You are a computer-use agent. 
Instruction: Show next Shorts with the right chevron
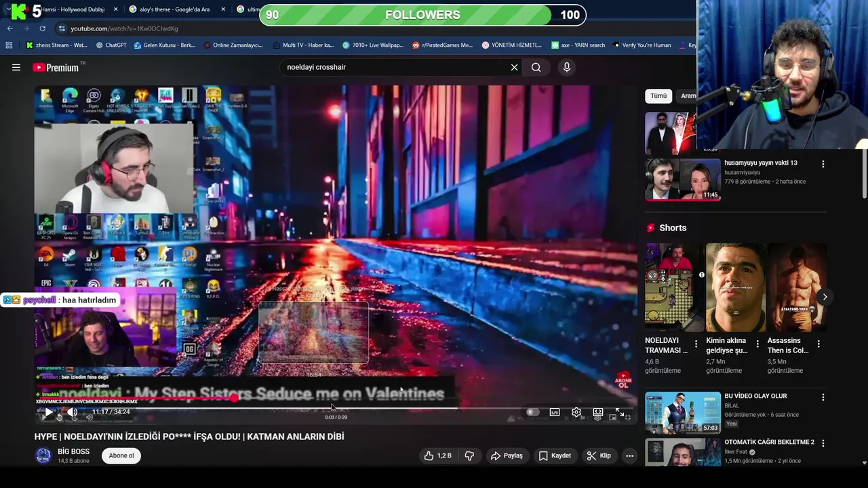(825, 297)
